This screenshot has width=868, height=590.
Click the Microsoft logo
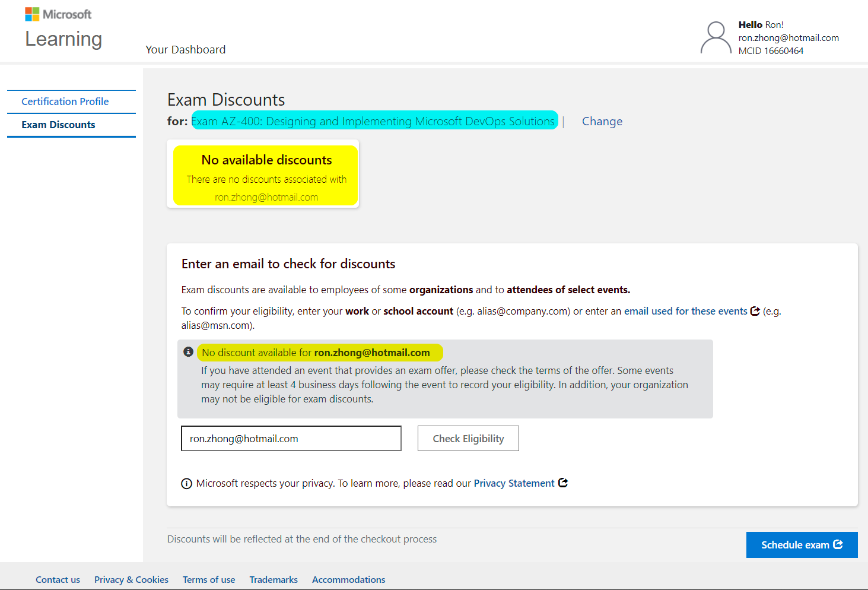click(x=57, y=14)
